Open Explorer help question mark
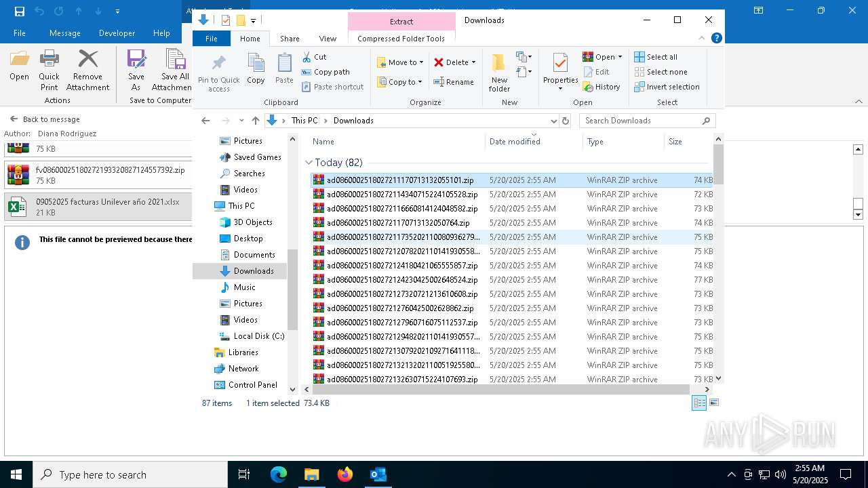This screenshot has width=868, height=488. point(717,39)
